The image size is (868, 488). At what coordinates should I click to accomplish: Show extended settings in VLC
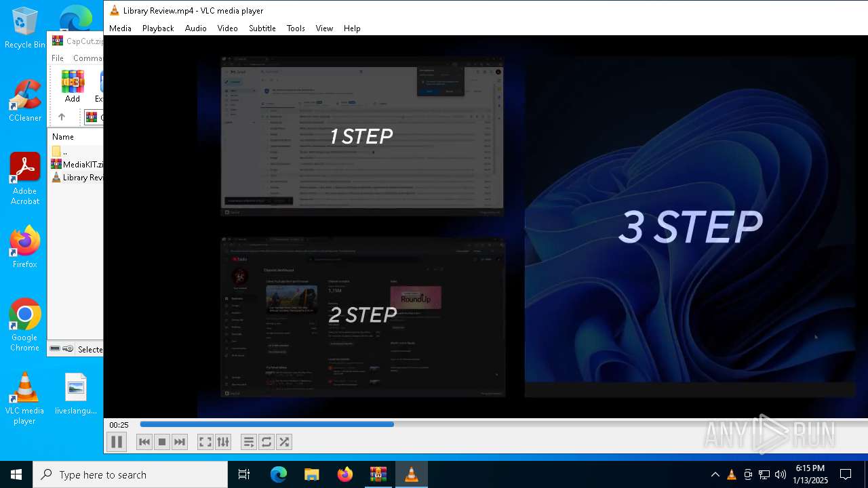pos(223,442)
